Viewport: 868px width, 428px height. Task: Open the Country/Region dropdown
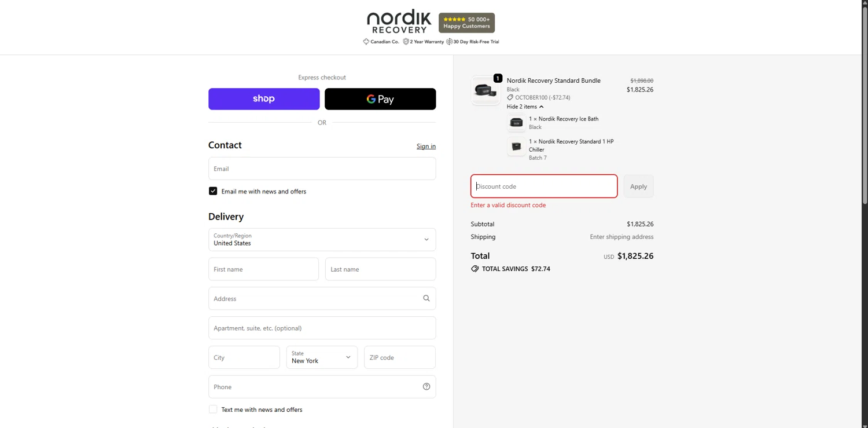(322, 240)
